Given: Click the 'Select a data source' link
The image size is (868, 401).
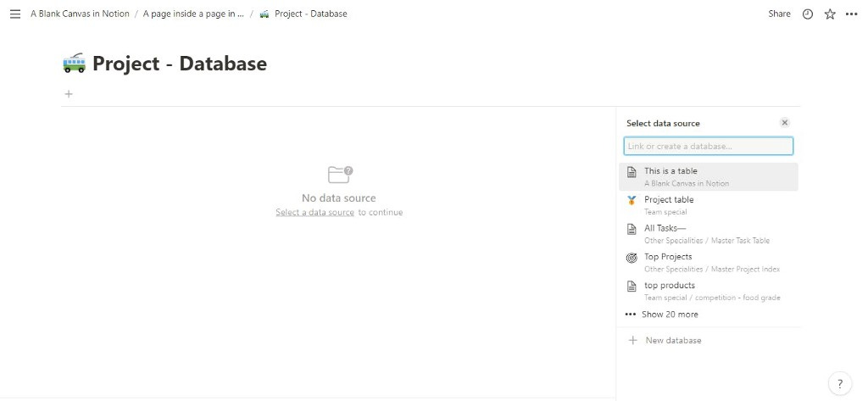Looking at the screenshot, I should 315,212.
